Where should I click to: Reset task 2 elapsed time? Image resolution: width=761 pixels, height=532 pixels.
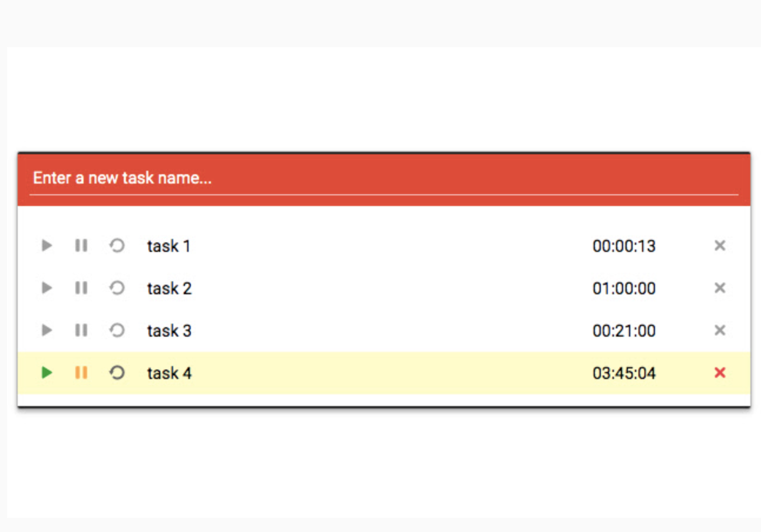coord(117,288)
